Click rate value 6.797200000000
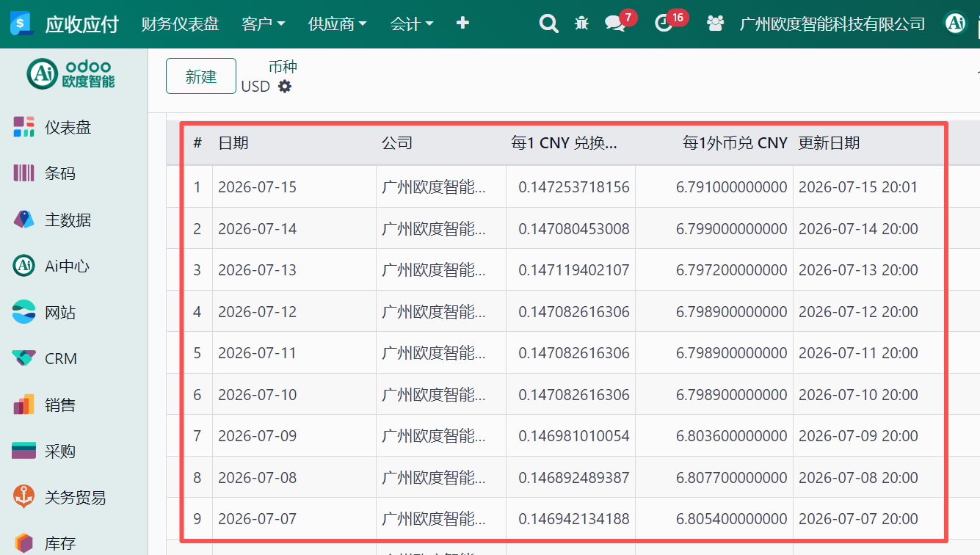 pos(732,269)
